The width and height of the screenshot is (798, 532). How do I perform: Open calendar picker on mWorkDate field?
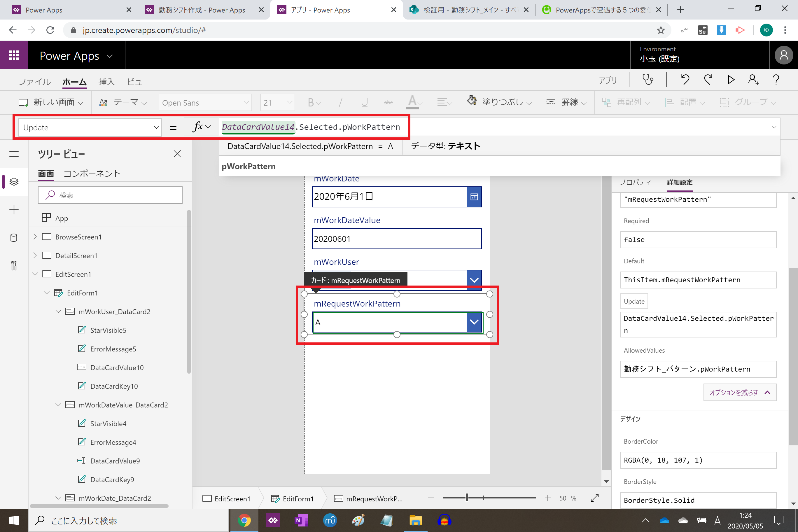click(x=474, y=197)
